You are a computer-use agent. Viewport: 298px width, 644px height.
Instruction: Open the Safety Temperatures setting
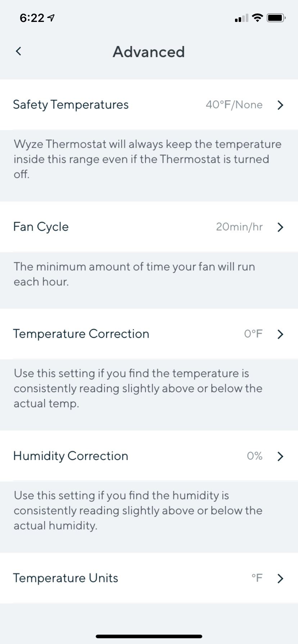[71, 105]
